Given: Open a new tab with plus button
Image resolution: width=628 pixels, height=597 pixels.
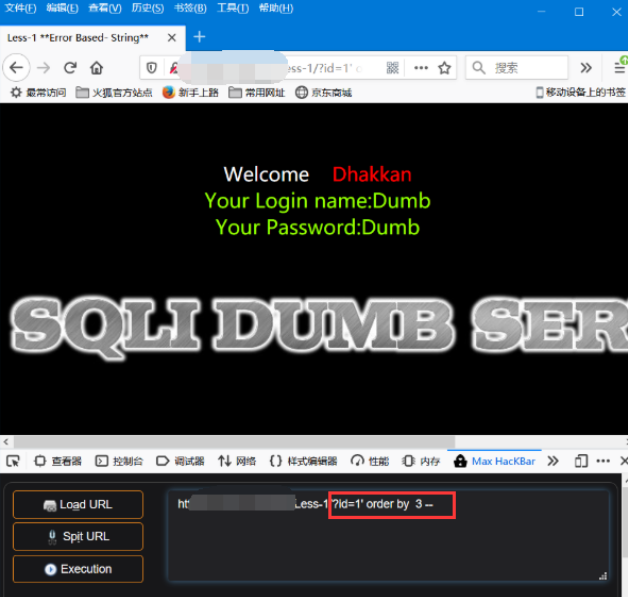Looking at the screenshot, I should click(x=199, y=37).
